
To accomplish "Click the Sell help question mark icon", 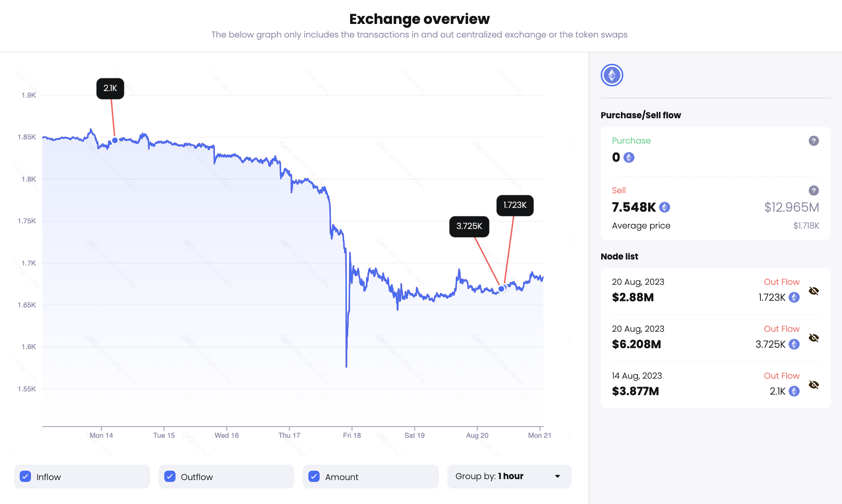I will (813, 191).
